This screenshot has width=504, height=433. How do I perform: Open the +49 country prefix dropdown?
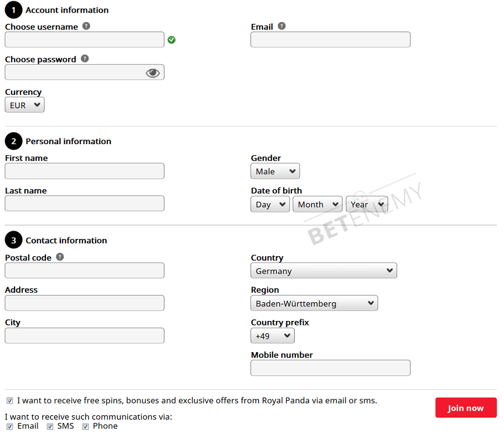pyautogui.click(x=272, y=336)
